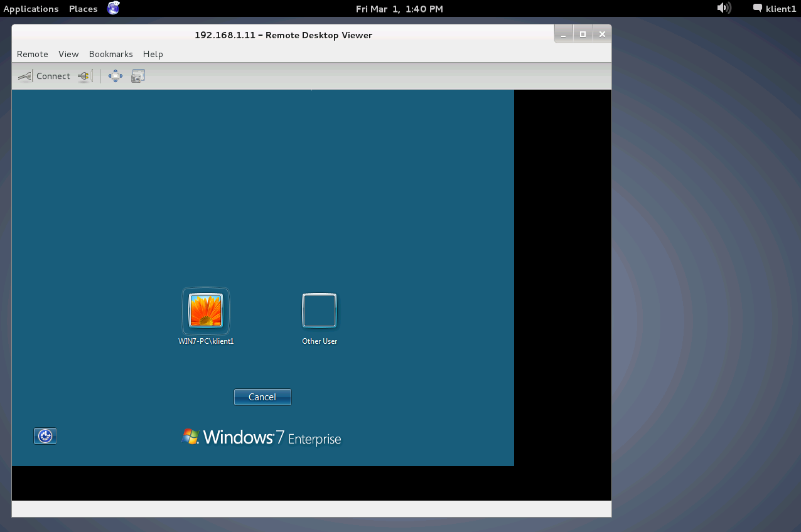The height and width of the screenshot is (532, 801).
Task: Open the Ease of Access button
Action: pos(45,436)
